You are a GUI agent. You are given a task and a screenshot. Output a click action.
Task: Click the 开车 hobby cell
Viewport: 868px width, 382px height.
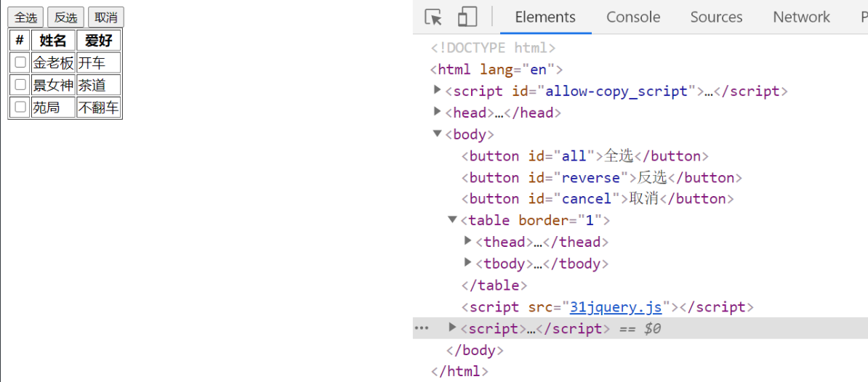[x=99, y=62]
